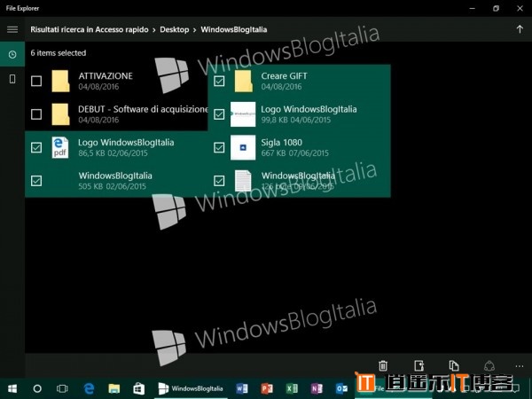Launch Excel from the taskbar
This screenshot has height=399, width=532.
pos(292,388)
